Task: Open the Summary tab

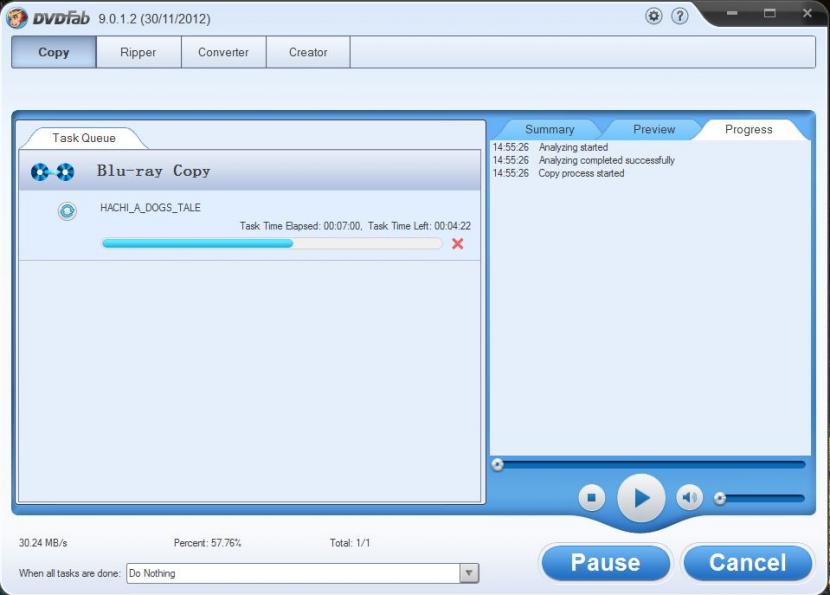Action: click(x=549, y=130)
